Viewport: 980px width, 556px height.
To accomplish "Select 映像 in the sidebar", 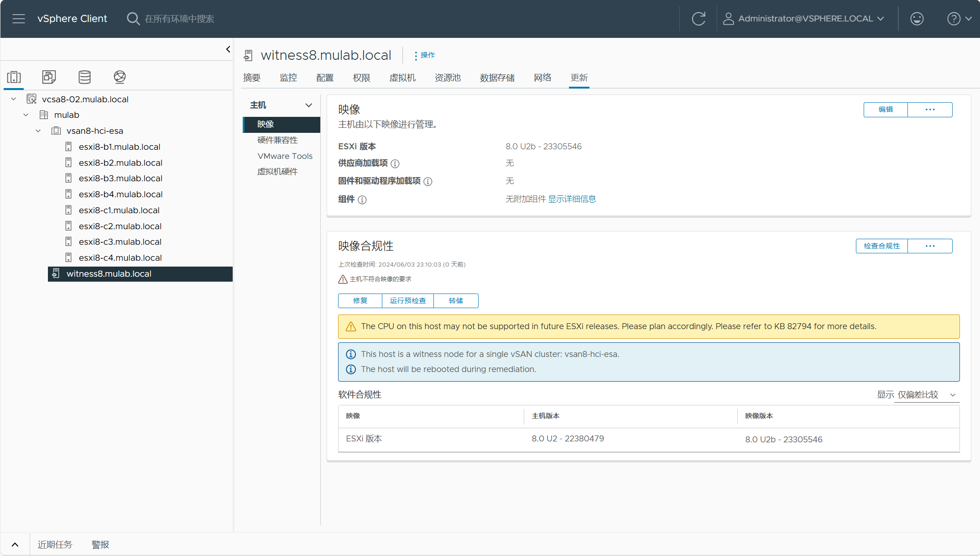I will click(281, 124).
